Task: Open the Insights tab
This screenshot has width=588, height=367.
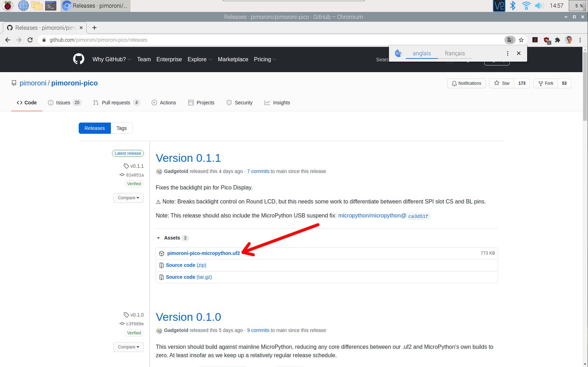Action: [277, 103]
